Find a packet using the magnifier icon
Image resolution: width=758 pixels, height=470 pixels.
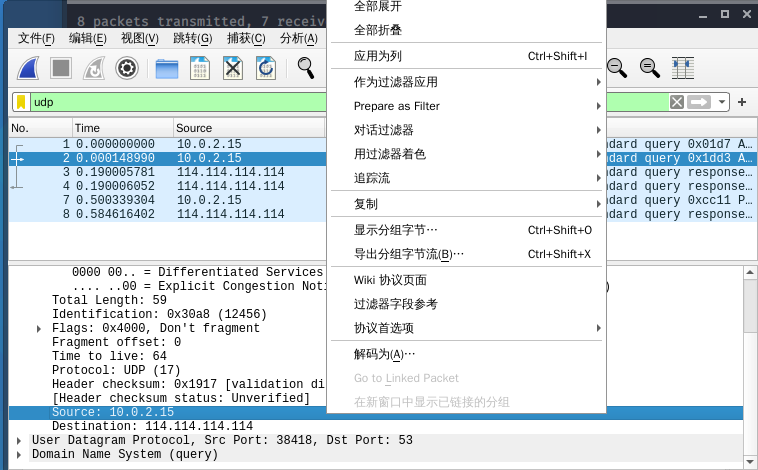pos(306,68)
